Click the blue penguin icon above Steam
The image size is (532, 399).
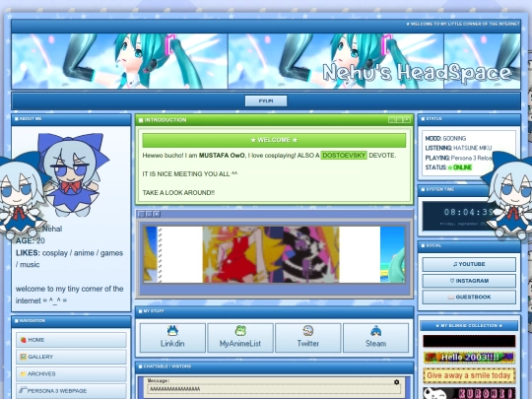[x=376, y=330]
